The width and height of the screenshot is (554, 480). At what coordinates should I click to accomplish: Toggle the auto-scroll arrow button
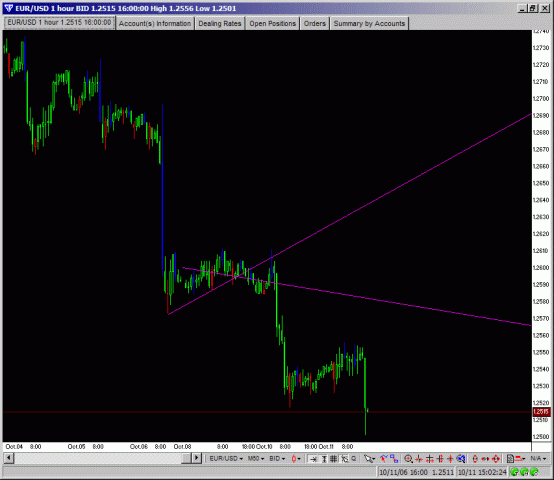pos(313,459)
